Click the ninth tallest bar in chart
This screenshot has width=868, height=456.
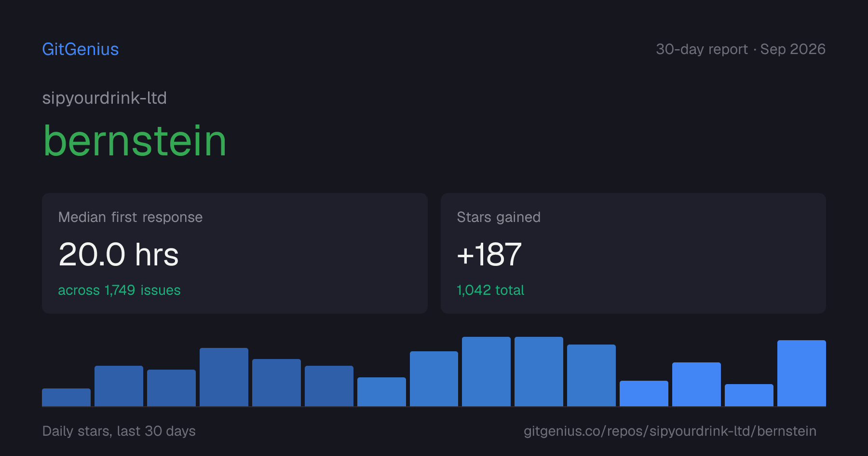point(486,372)
